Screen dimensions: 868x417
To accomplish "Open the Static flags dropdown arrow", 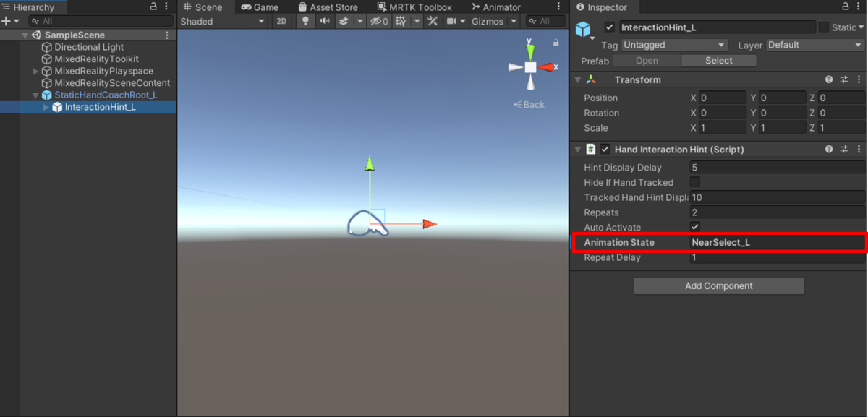I will tap(860, 27).
